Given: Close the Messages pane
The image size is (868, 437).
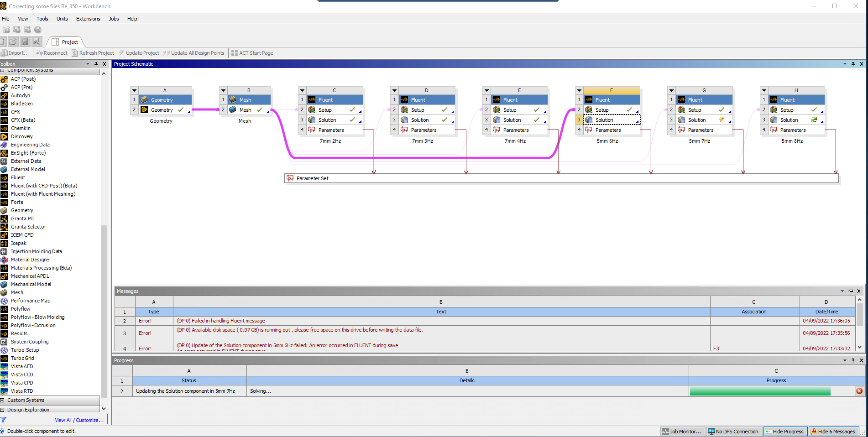Looking at the screenshot, I should 859,291.
